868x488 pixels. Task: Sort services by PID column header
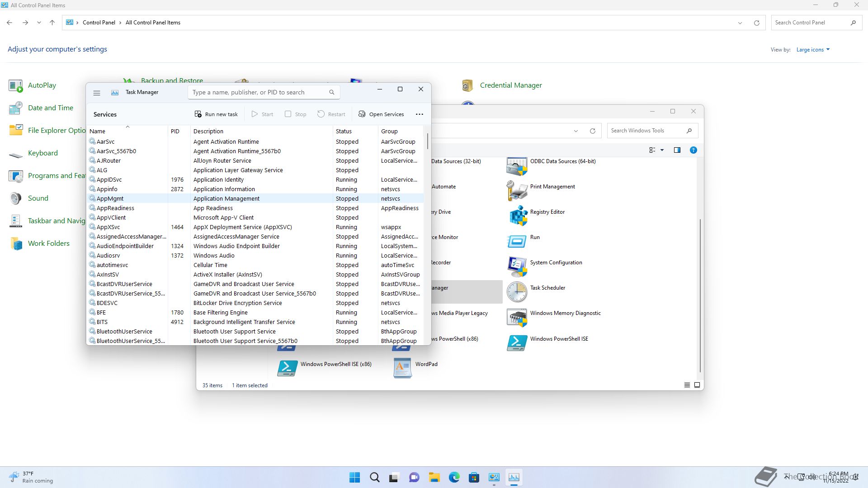(179, 131)
